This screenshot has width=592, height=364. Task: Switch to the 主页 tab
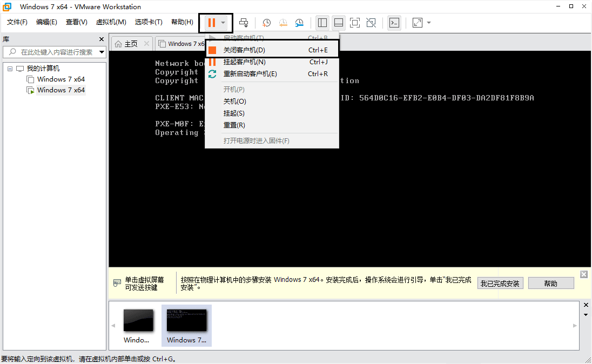coord(131,44)
